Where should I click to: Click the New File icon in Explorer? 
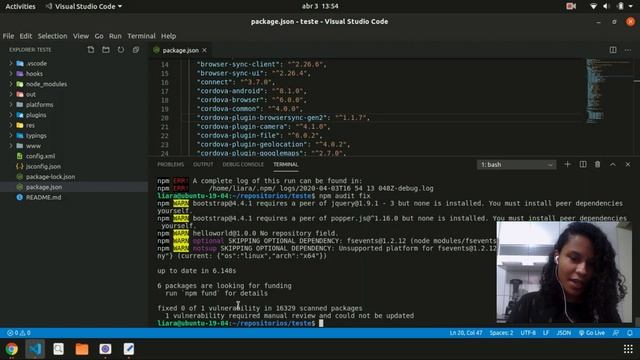91,50
